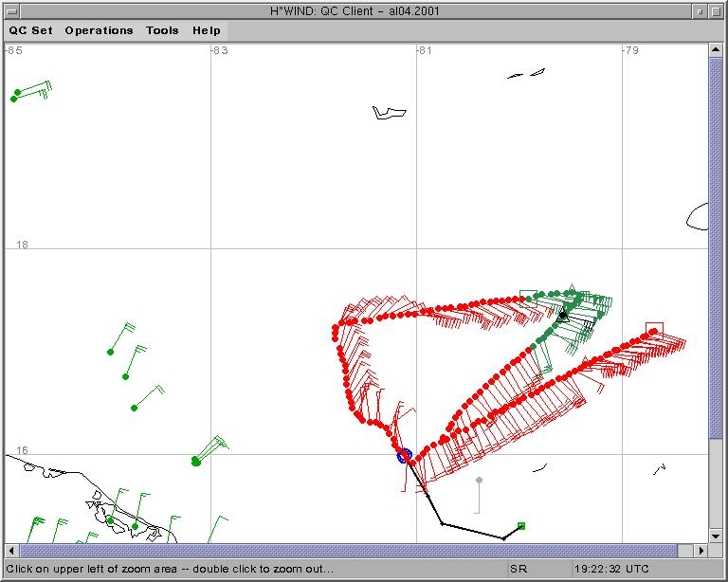Expand the Help menu
The image size is (728, 582).
pos(206,30)
